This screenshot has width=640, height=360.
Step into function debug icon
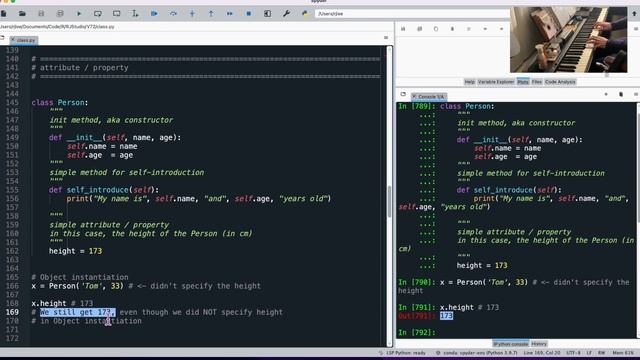coord(192,13)
